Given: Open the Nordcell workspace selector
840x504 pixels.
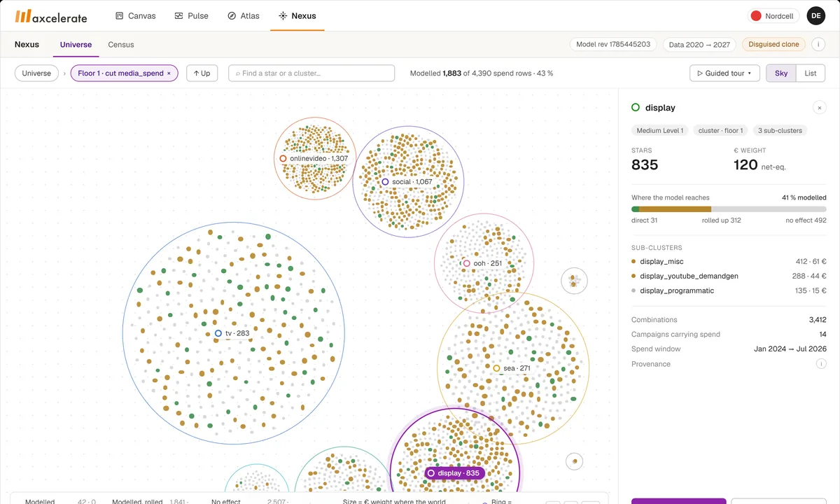Looking at the screenshot, I should [x=774, y=15].
